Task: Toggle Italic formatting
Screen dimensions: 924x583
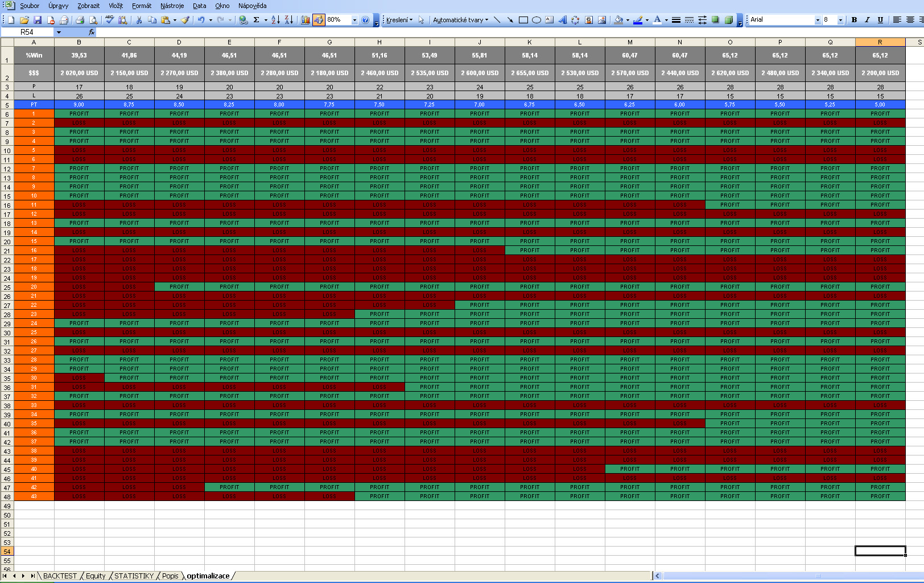Action: [867, 20]
